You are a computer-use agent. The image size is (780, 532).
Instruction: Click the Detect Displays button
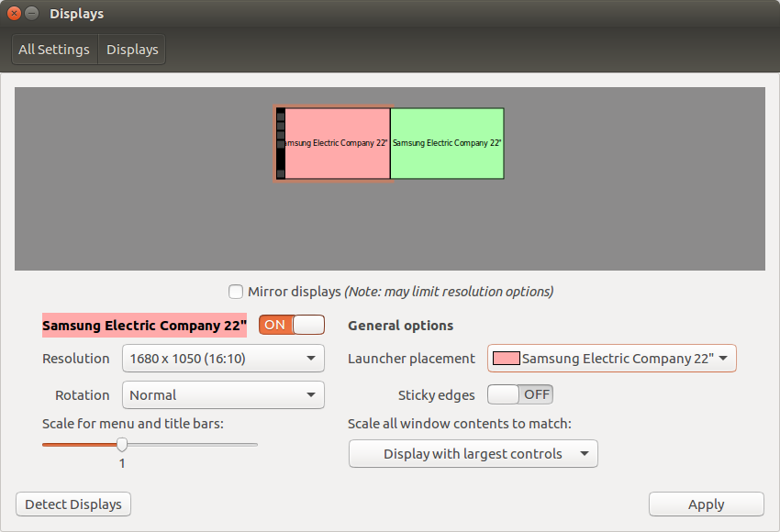[x=73, y=504]
